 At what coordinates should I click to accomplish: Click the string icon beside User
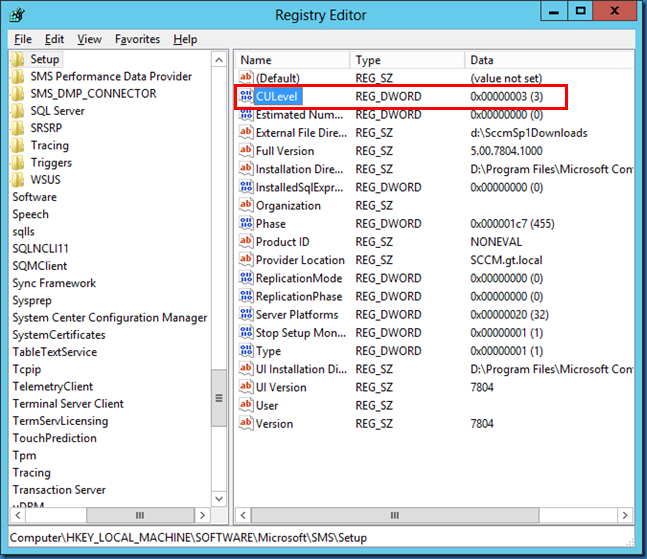tap(246, 405)
